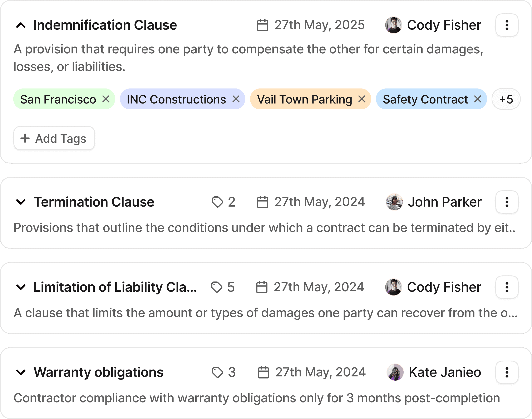Click the Add Tags button
Screen dimensions: 532x419
tap(54, 138)
